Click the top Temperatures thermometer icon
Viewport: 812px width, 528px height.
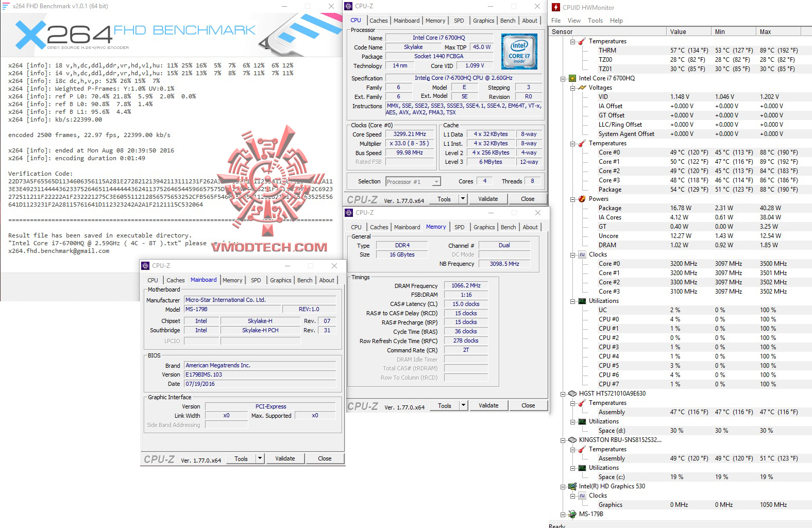coord(582,41)
